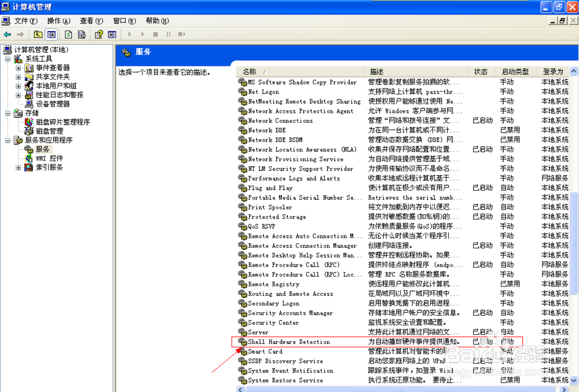Select 本地用户和组 in the tree
The width and height of the screenshot is (579, 392).
56,86
